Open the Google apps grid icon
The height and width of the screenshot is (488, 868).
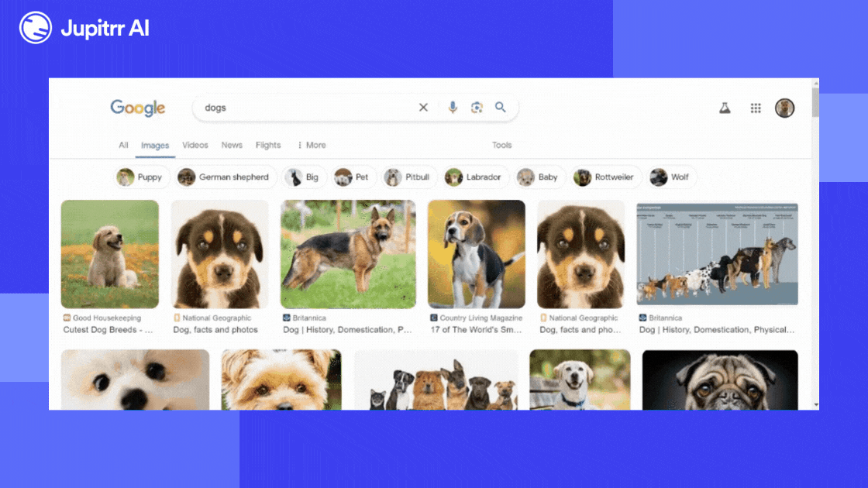[x=756, y=108]
